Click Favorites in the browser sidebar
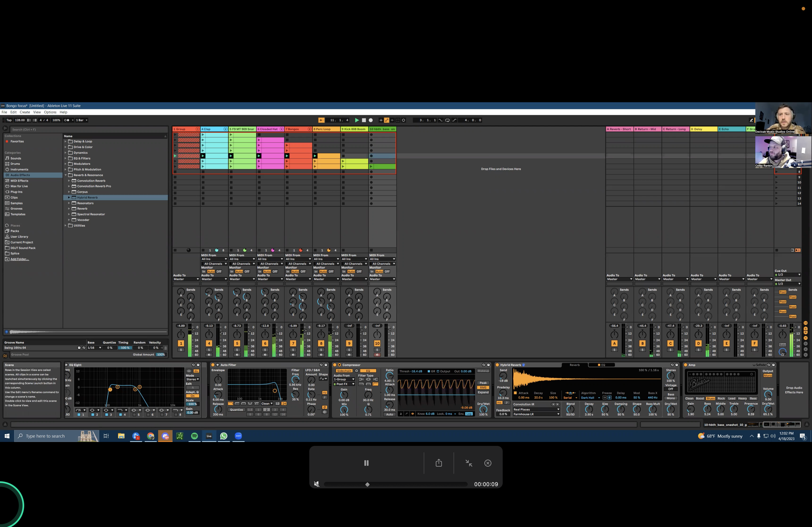Image resolution: width=812 pixels, height=527 pixels. (17, 141)
